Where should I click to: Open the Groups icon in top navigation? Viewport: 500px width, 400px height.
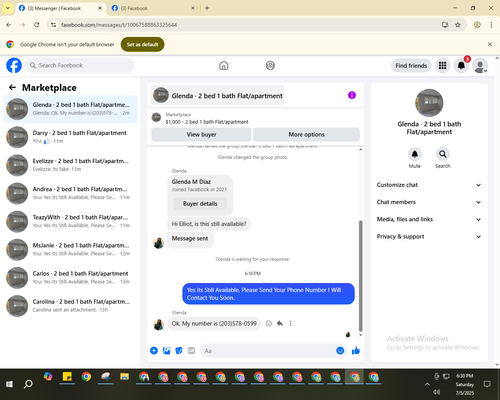(270, 65)
